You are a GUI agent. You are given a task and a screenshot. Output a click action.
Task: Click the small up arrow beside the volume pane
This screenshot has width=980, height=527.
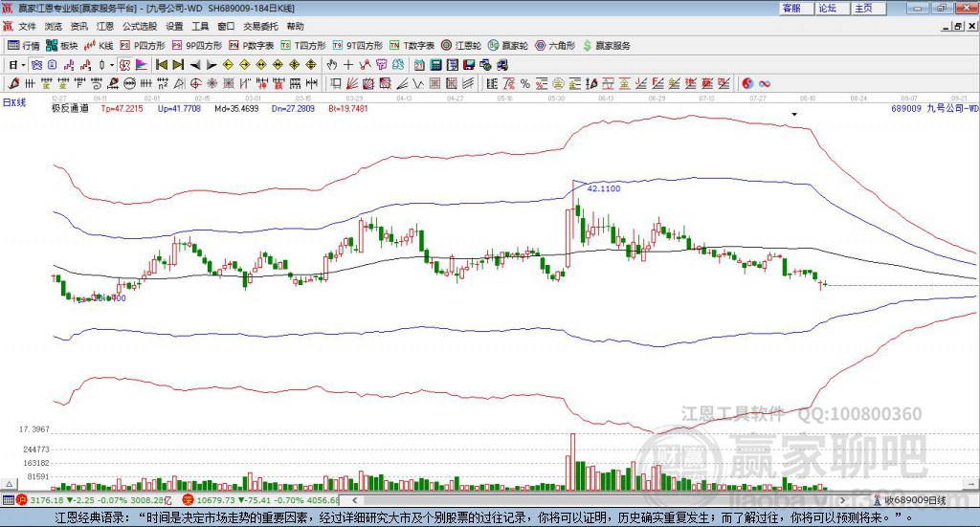coord(9,484)
